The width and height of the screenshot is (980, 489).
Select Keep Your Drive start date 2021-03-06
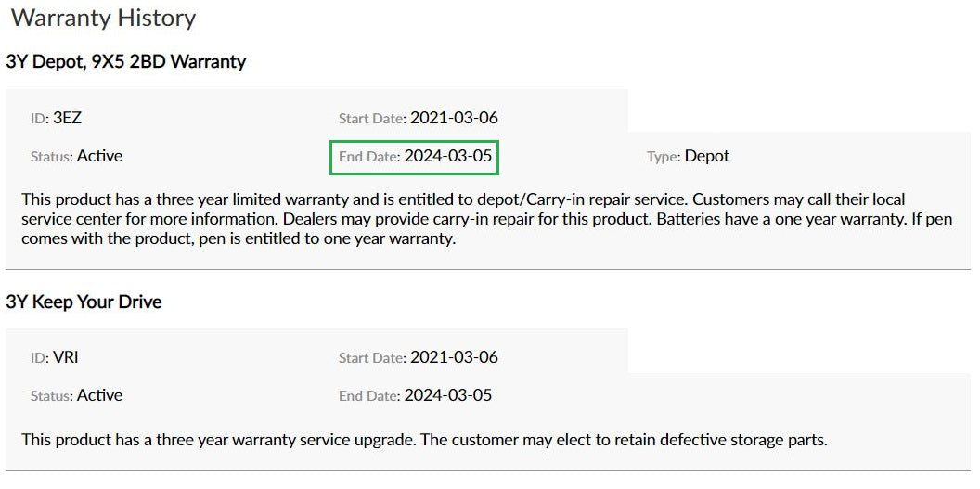point(454,357)
